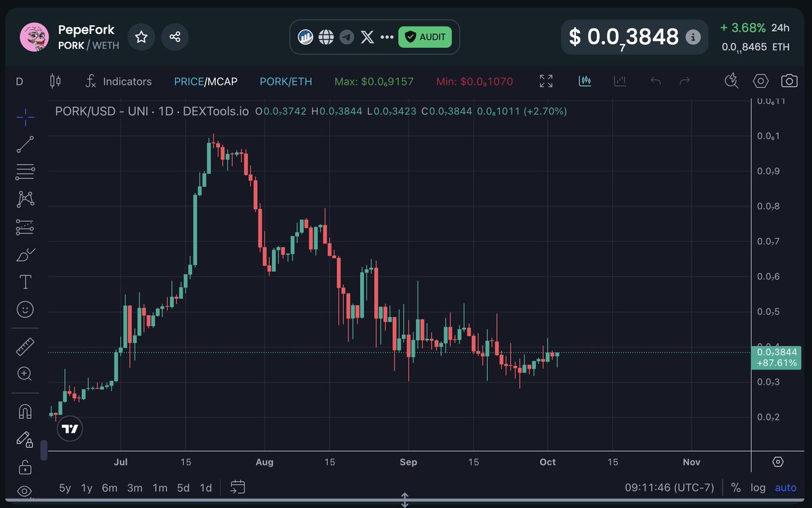
Task: Set time range to 3m
Action: 135,488
